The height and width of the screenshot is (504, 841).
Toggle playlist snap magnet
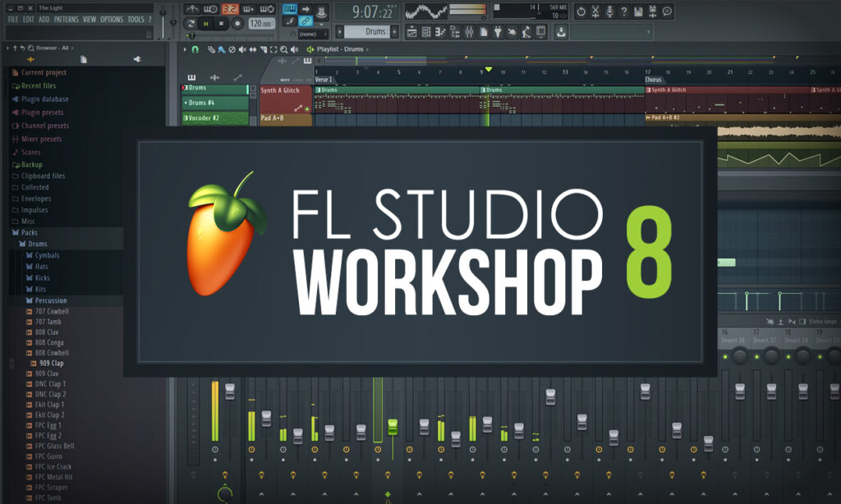pyautogui.click(x=195, y=49)
